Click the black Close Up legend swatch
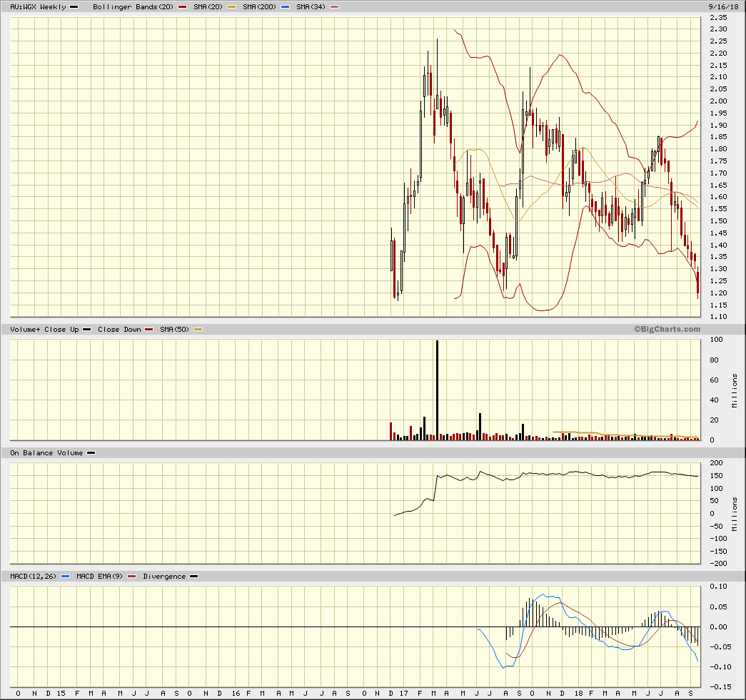 86,330
